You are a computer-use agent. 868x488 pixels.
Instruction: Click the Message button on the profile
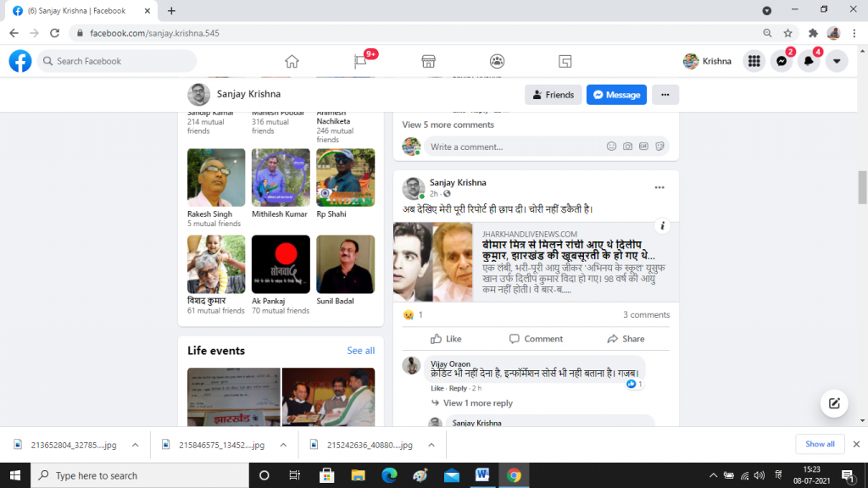tap(616, 95)
